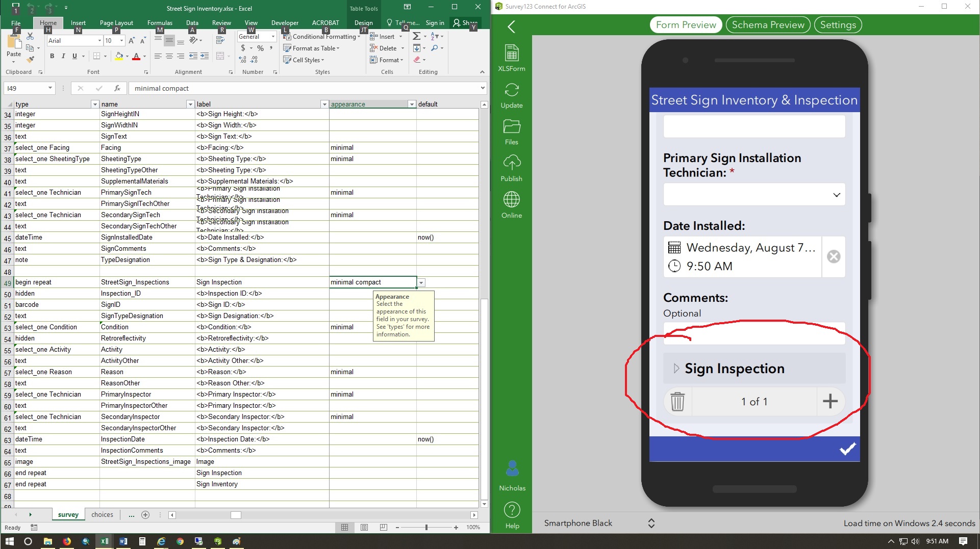980x549 pixels.
Task: Toggle Normal view in Excel status bar
Action: point(345,528)
